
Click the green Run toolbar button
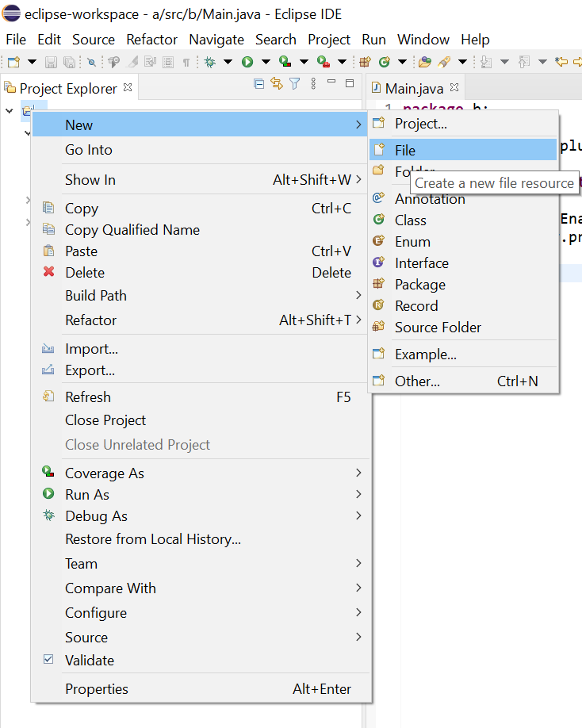point(247,62)
